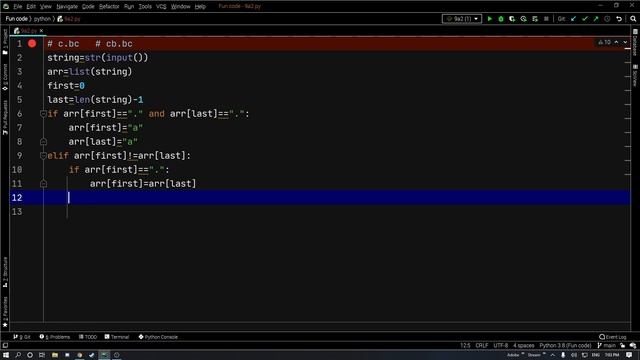This screenshot has height=360, width=640.
Task: Run the 9a2 configuration with green play
Action: [489, 19]
